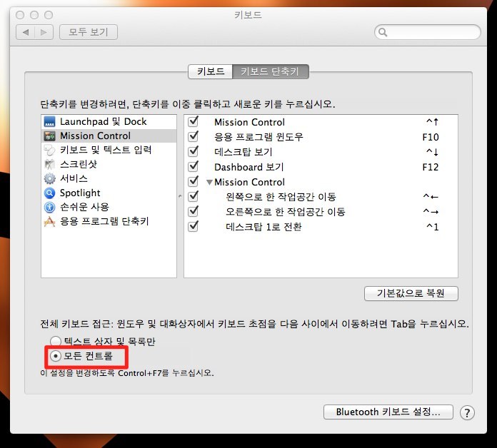
Task: Switch to the 키보드 단축키 tab
Action: (271, 71)
